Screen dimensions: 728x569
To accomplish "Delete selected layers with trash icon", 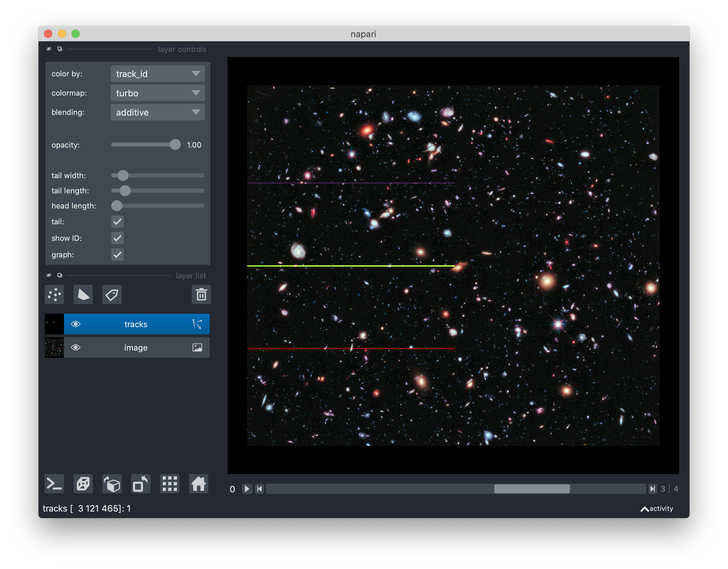I will [x=201, y=294].
